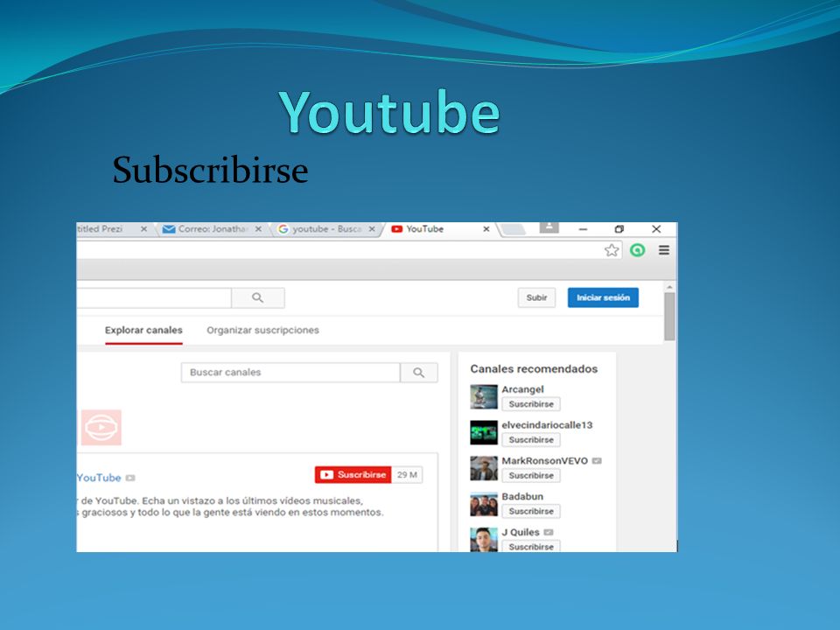Subscribe to the Badabun channel
Viewport: 840px width, 630px height.
pyautogui.click(x=531, y=511)
